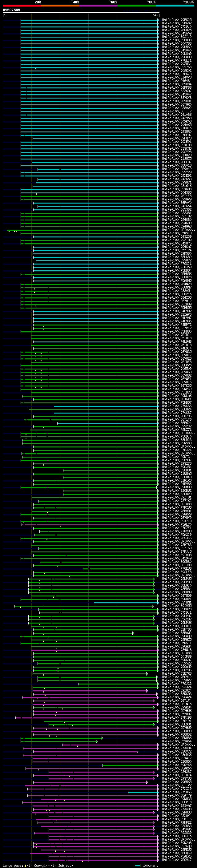Select label UniRef100_Q9SYR8
The width and height of the screenshot is (197, 868).
click(x=177, y=151)
